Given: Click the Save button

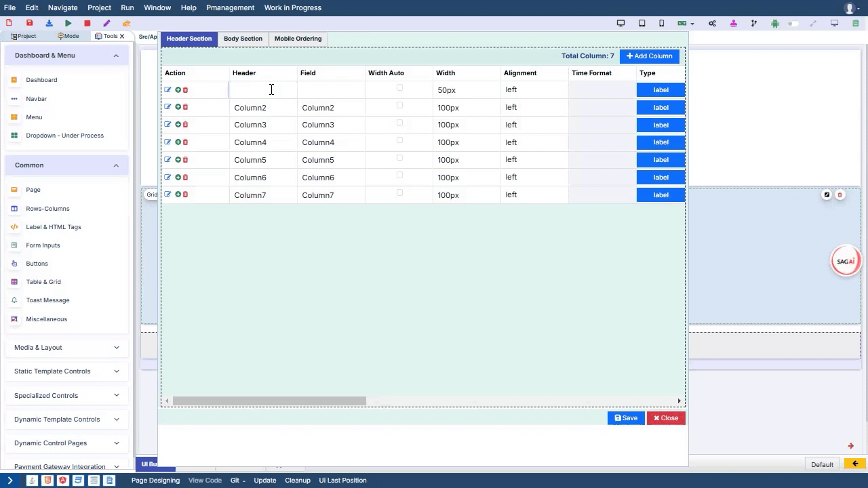Looking at the screenshot, I should click(626, 418).
